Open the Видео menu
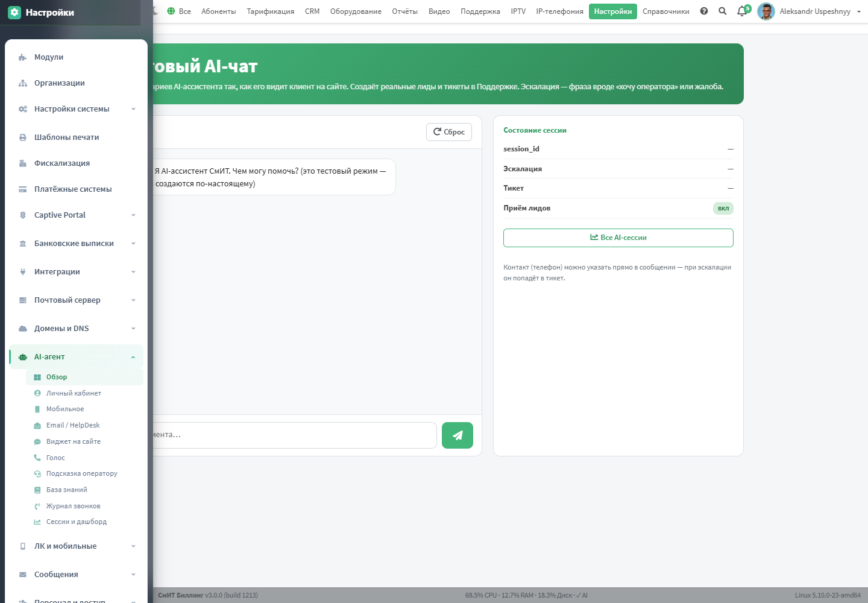Viewport: 868px width, 603px height. click(439, 11)
